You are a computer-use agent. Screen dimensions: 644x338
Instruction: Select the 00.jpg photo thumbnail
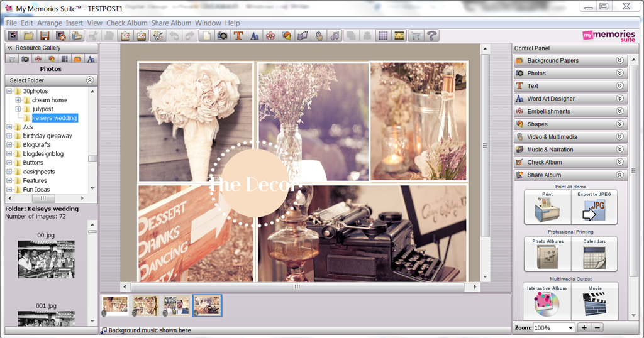tap(46, 259)
